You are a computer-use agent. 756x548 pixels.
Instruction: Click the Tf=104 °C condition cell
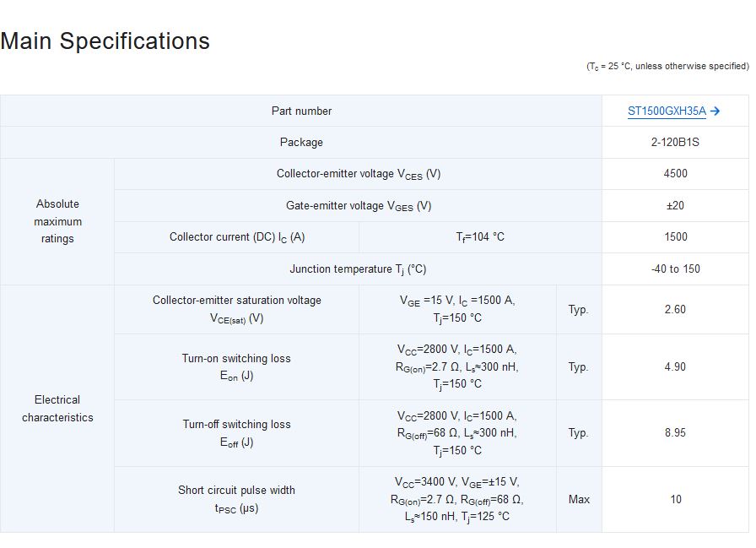(480, 237)
